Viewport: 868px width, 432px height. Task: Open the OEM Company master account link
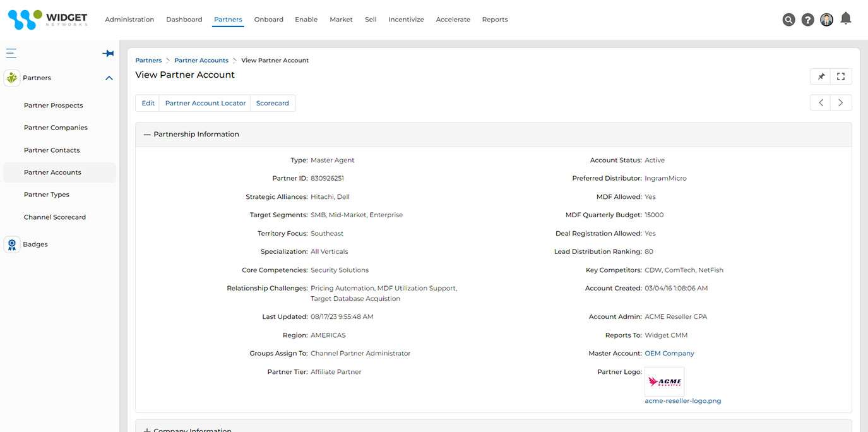[x=669, y=354]
